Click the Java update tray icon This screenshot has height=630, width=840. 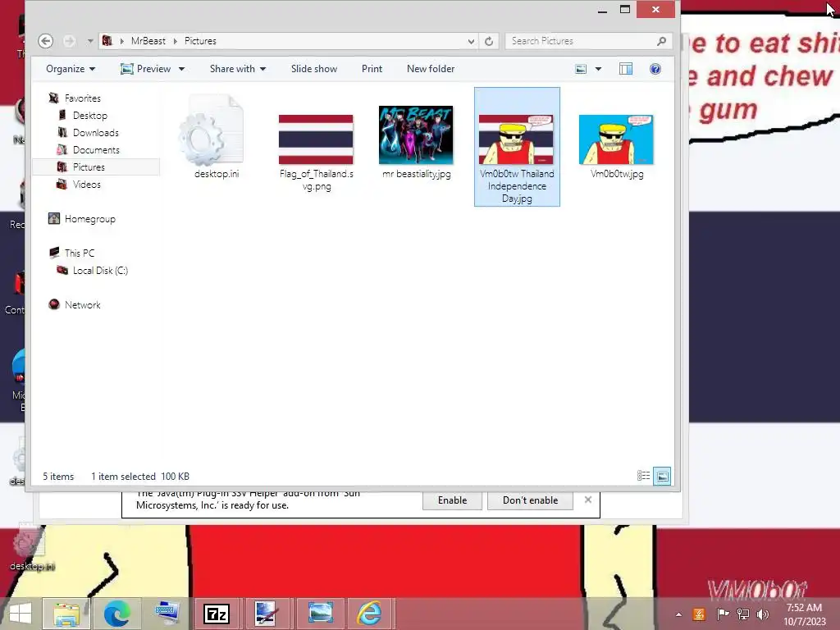coord(699,614)
